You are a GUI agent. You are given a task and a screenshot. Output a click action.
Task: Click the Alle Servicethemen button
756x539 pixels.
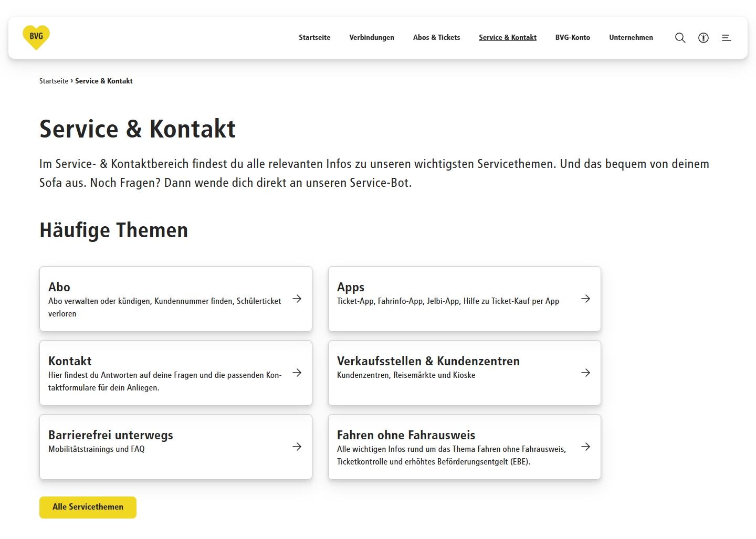click(x=88, y=508)
